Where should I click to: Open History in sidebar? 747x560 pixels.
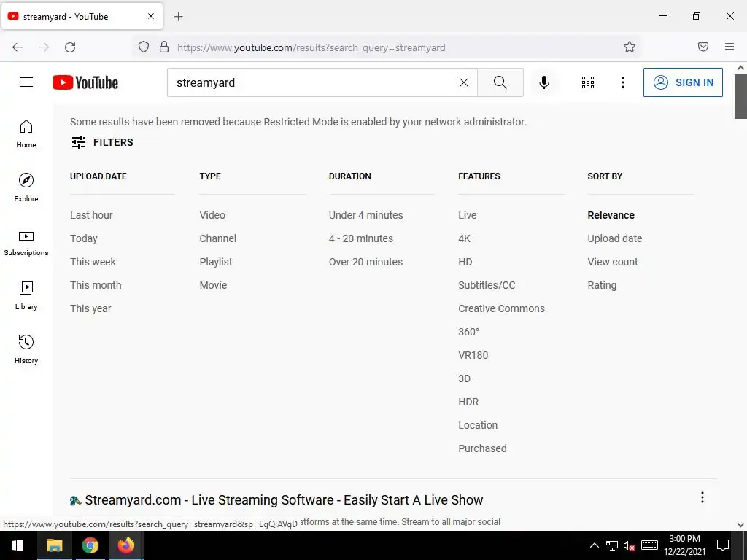[x=26, y=349]
